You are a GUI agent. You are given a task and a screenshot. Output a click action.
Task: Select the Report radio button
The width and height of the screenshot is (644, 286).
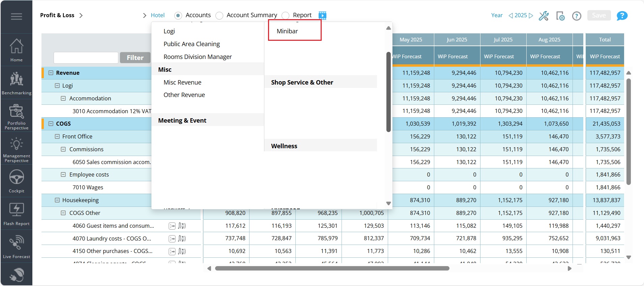point(286,15)
